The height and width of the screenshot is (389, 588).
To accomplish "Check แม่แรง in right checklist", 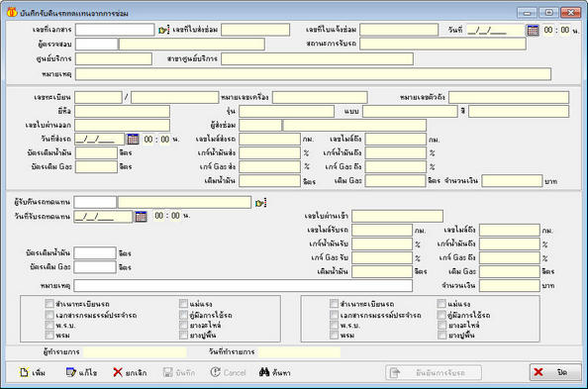I will click(x=441, y=304).
